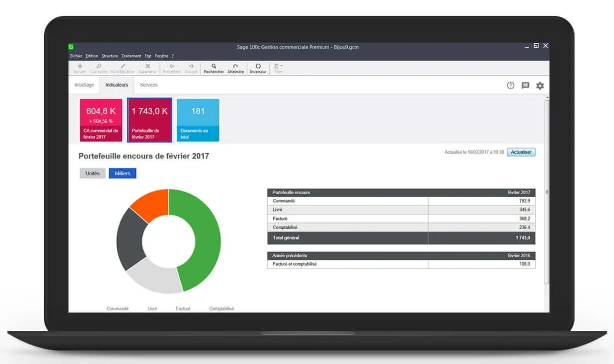Click the Inverseur toolbar icon

pos(258,67)
